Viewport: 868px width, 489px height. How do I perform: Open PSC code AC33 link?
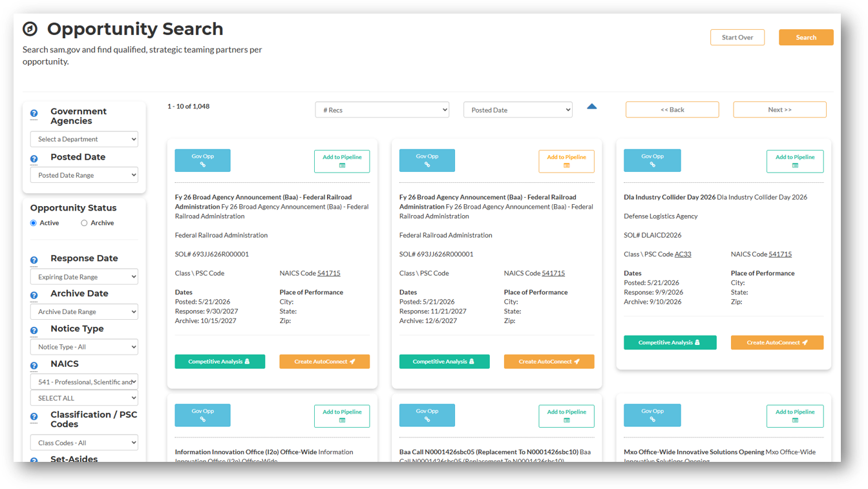683,255
